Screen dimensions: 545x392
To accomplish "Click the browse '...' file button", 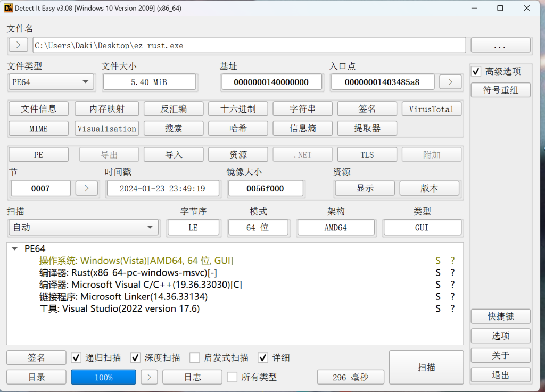I will click(x=500, y=45).
